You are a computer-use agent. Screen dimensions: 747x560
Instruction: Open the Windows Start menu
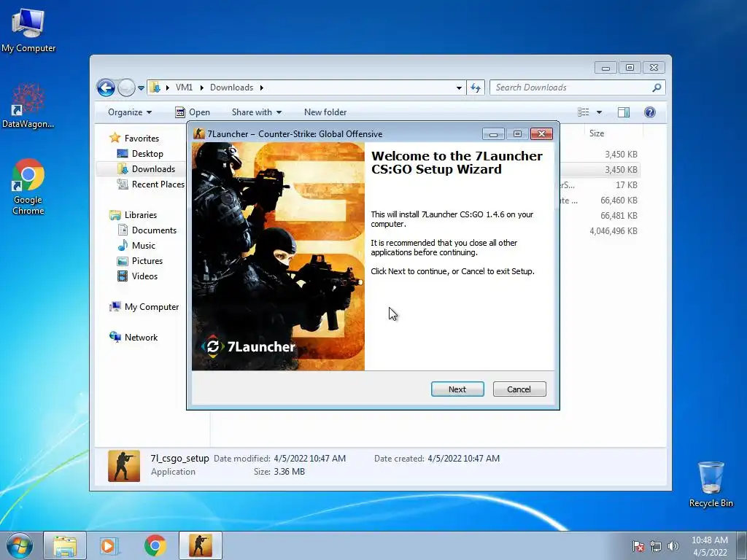pos(20,546)
